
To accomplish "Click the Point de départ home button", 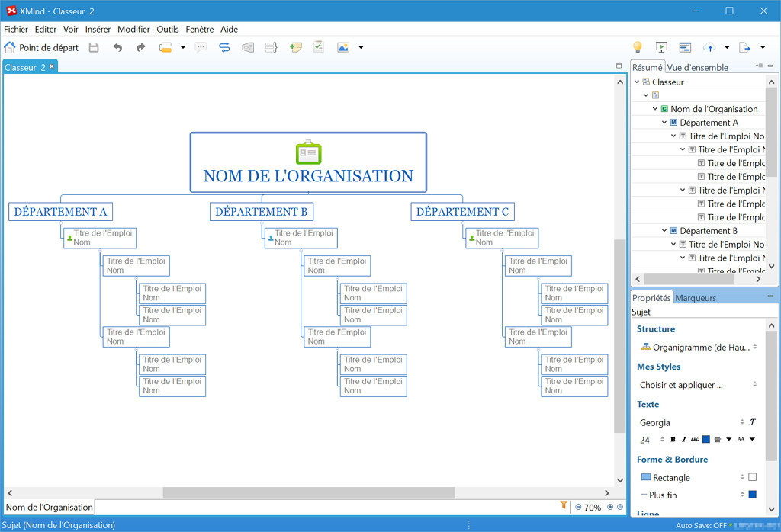I will [41, 47].
